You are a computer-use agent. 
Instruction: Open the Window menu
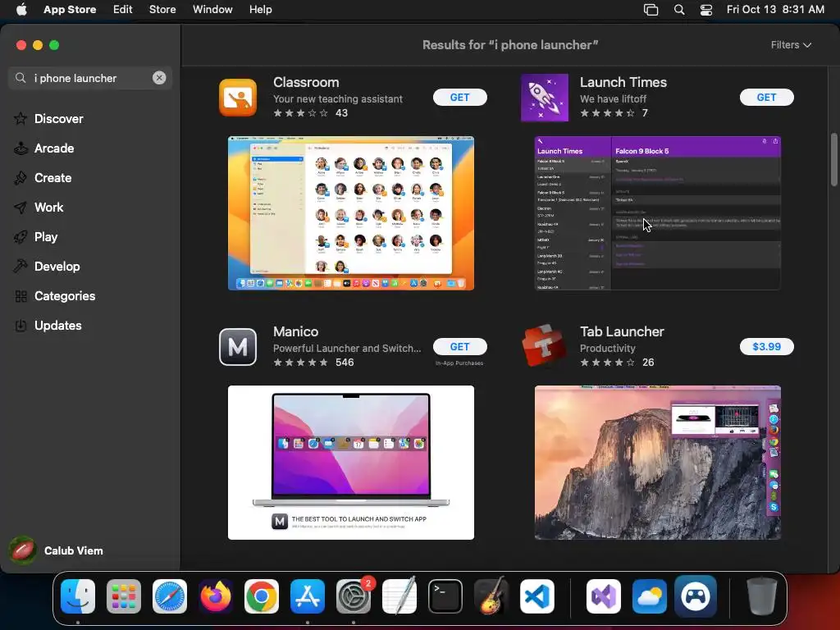point(212,10)
